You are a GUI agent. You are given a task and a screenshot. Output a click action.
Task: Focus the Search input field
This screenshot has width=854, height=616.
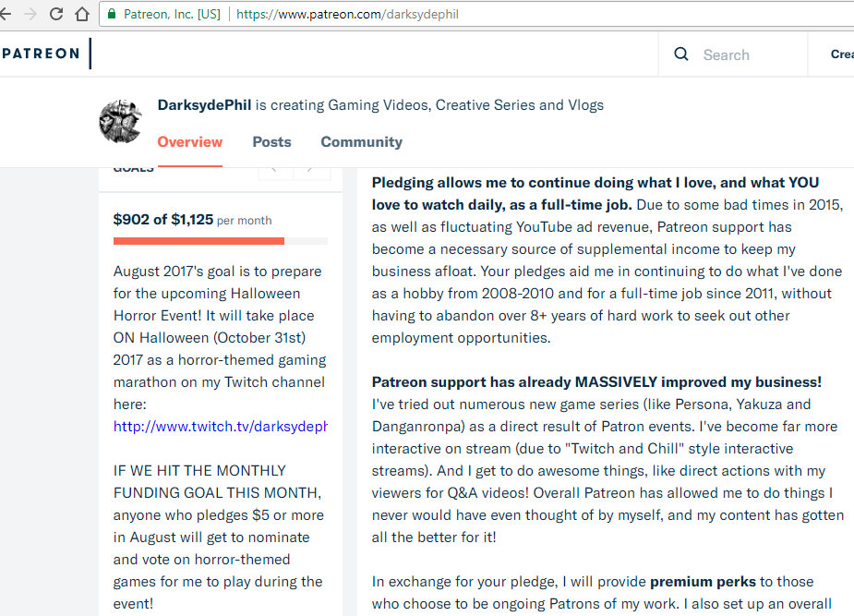point(752,54)
